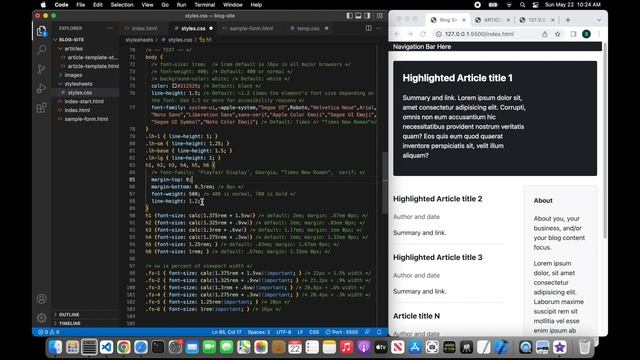This screenshot has width=640, height=360.
Task: Bookmark this page with the star icon
Action: coord(558,34)
